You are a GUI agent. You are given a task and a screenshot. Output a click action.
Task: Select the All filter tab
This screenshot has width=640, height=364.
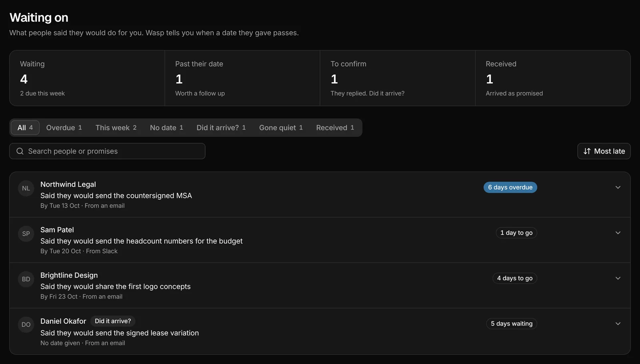tap(25, 127)
